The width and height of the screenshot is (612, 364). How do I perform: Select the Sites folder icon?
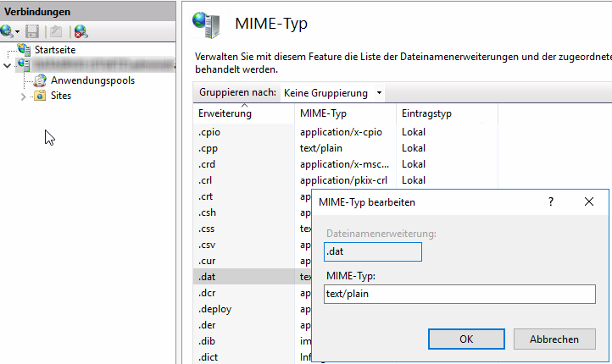point(39,96)
